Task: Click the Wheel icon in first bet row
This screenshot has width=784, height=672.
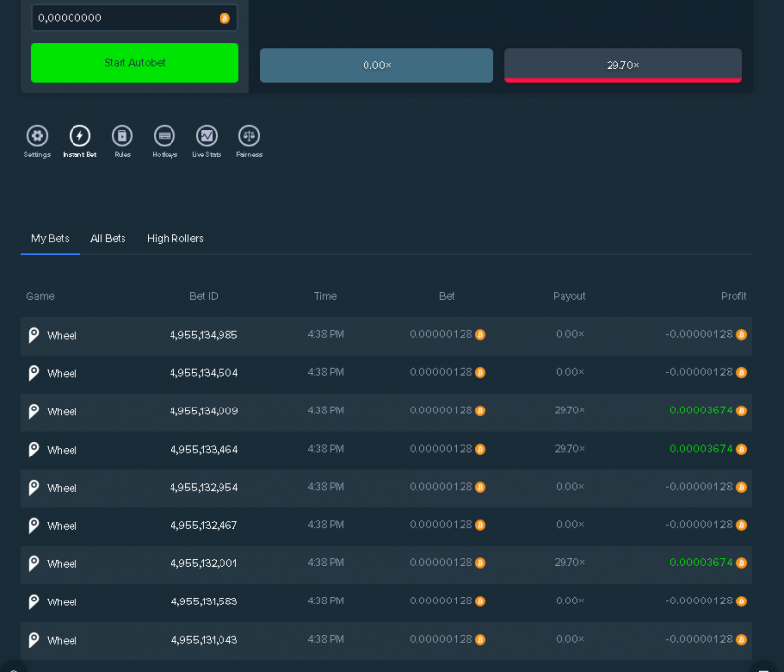Action: pos(34,335)
